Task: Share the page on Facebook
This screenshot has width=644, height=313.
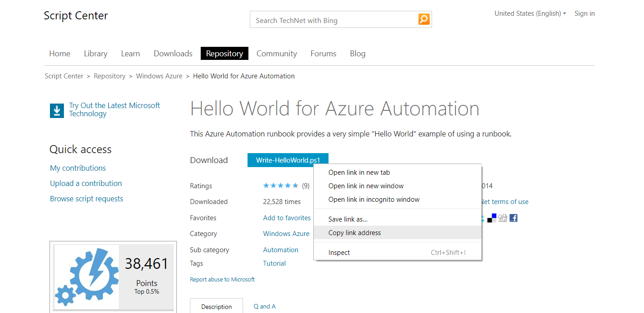Action: 513,218
